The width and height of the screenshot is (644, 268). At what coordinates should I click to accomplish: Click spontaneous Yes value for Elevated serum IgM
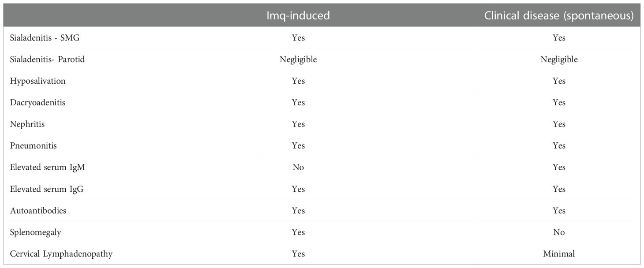coord(559,167)
